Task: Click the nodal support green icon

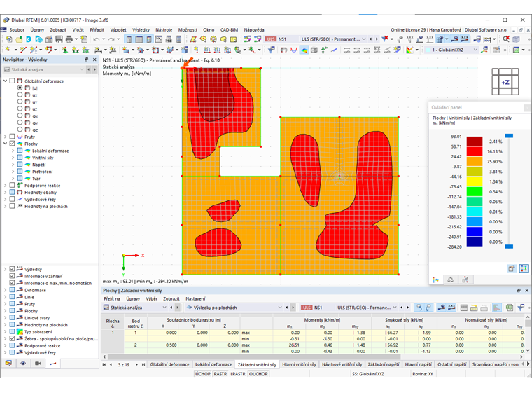Action: [x=65, y=50]
